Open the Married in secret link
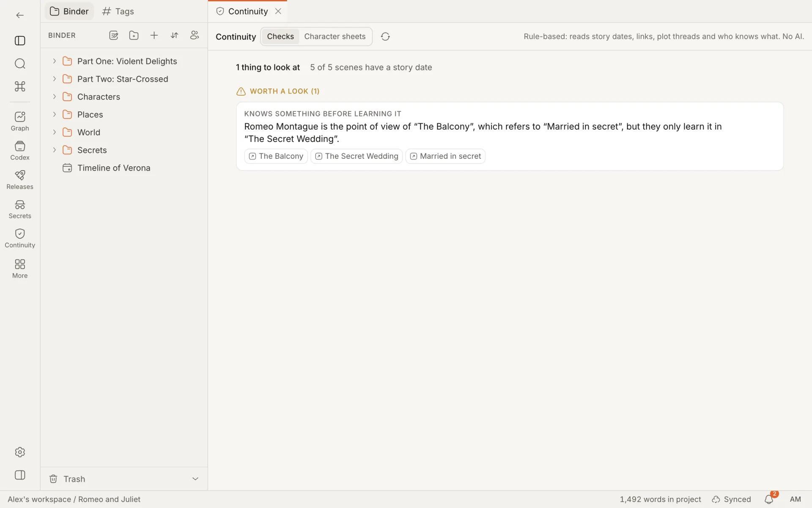The image size is (812, 508). pyautogui.click(x=445, y=156)
